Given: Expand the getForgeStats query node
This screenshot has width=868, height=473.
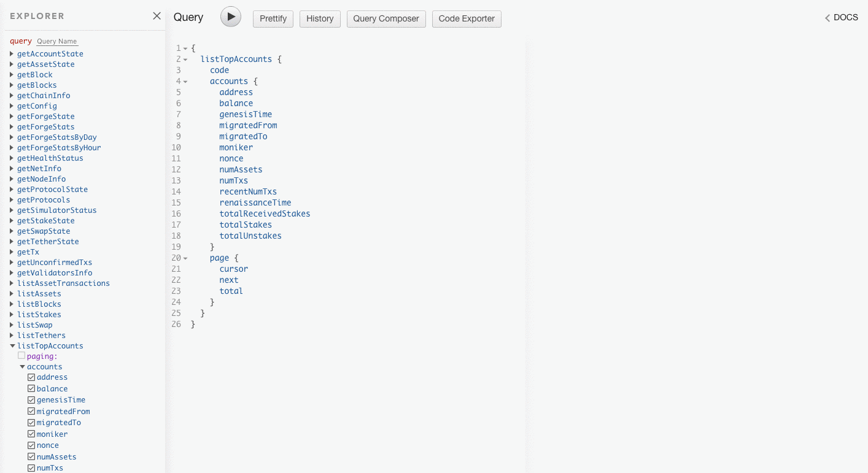Looking at the screenshot, I should tap(12, 127).
